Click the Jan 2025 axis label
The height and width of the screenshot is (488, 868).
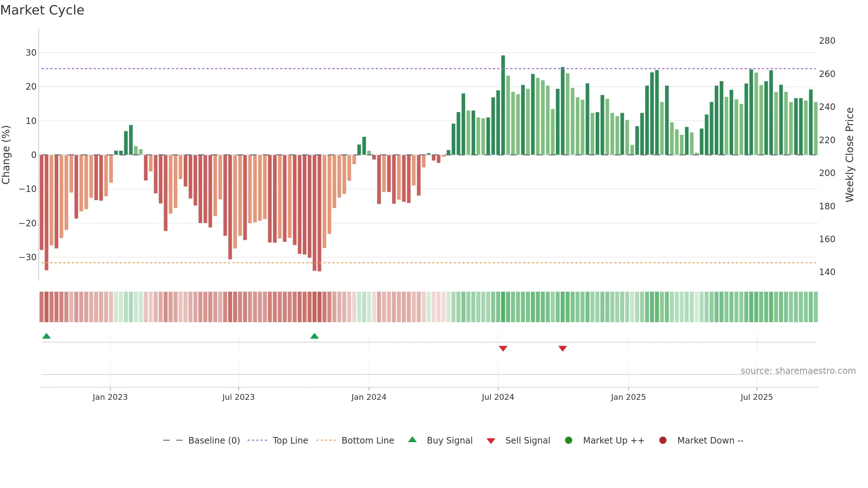click(628, 397)
